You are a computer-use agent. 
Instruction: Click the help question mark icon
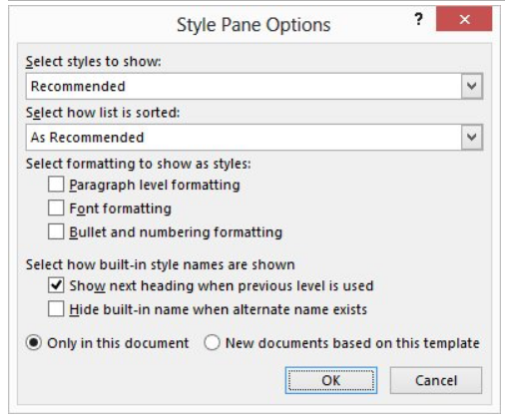(419, 19)
